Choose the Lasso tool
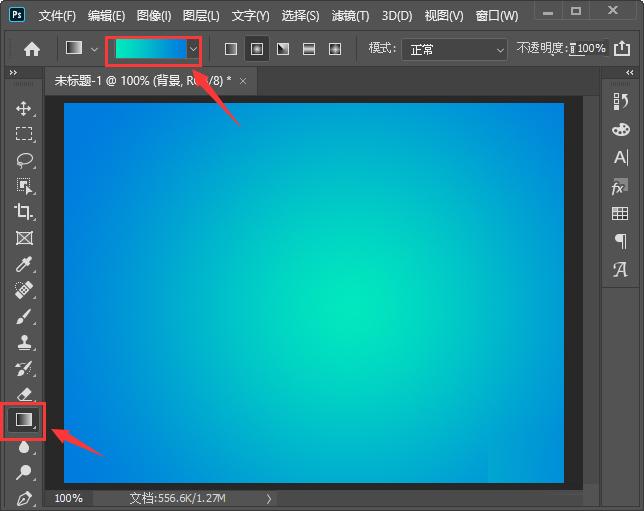644x511 pixels. click(x=25, y=160)
